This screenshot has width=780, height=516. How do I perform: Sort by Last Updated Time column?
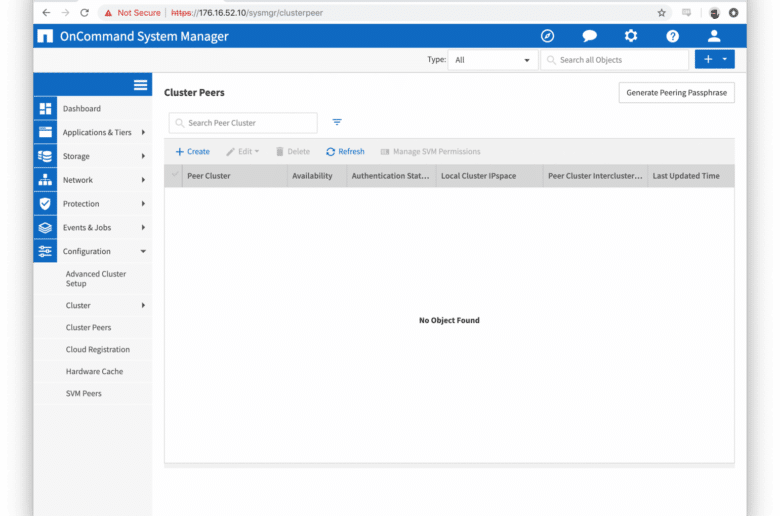coord(691,176)
